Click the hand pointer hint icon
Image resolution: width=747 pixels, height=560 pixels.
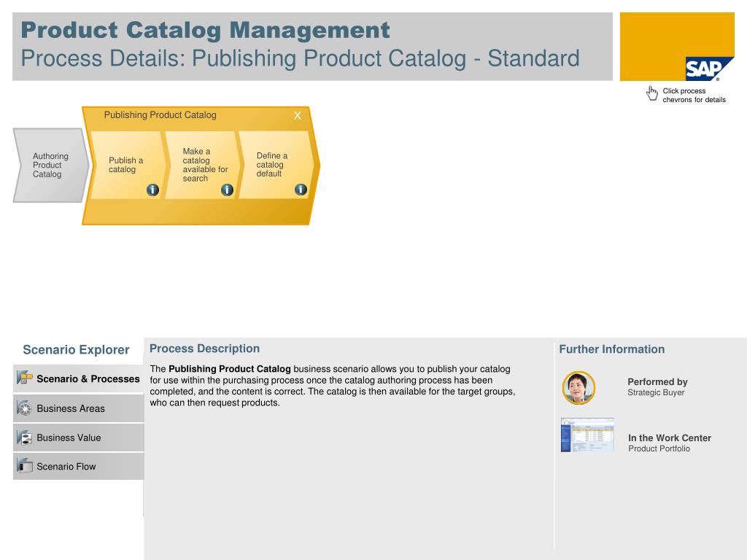pos(651,93)
